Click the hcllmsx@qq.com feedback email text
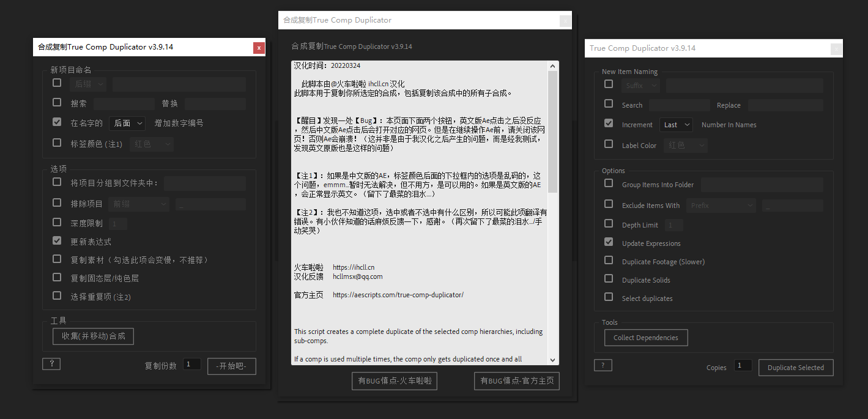The image size is (868, 419). click(x=358, y=276)
